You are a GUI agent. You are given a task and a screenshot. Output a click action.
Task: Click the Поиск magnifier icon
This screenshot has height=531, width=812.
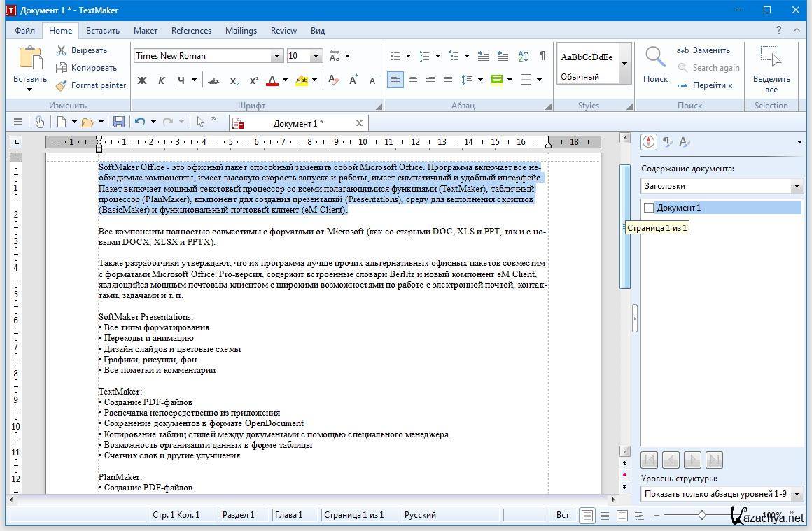(655, 64)
